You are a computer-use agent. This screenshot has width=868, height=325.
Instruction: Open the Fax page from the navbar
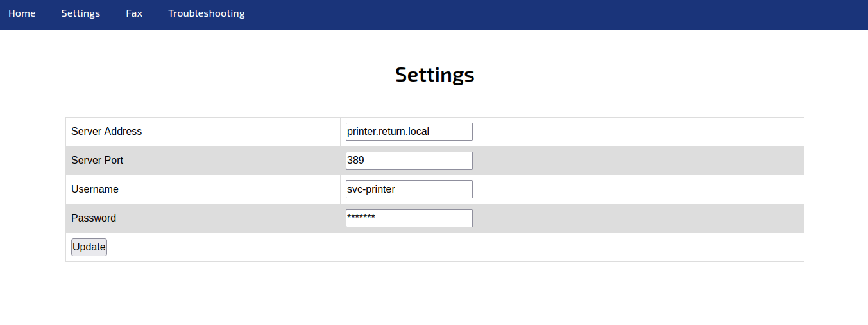(x=134, y=13)
